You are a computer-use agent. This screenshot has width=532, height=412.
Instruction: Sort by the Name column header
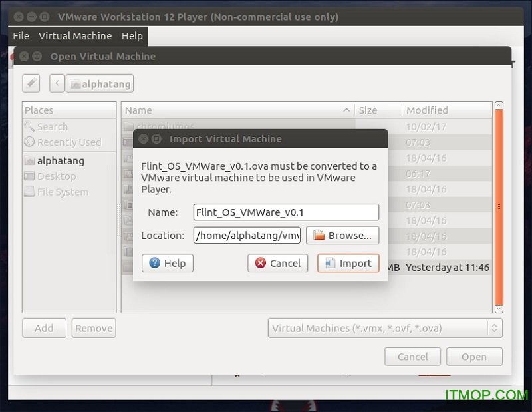click(238, 110)
